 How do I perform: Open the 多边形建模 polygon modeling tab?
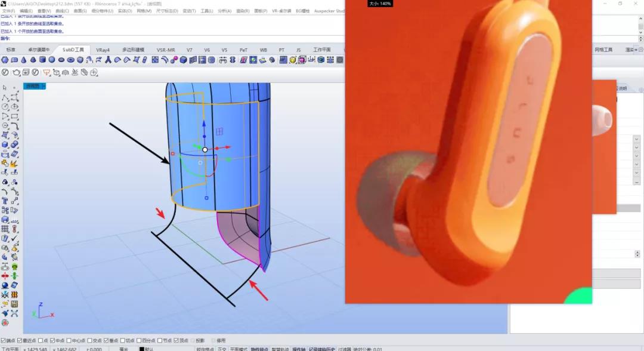pos(133,50)
